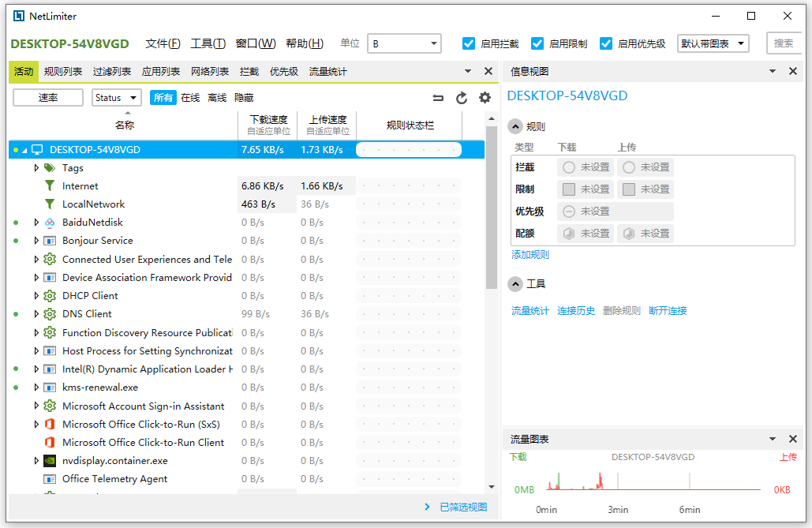Viewport: 812px width, 528px height.
Task: Uncheck the 启用限制 checkbox
Action: click(537, 43)
